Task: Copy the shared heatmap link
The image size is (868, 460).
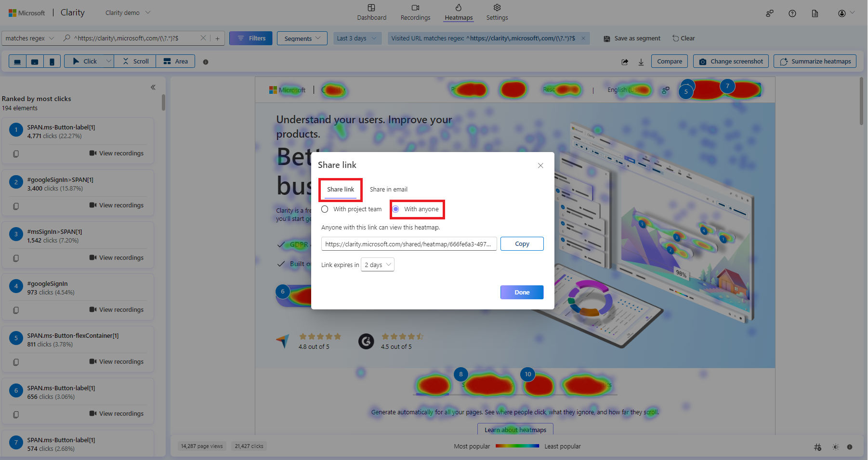Action: click(522, 244)
